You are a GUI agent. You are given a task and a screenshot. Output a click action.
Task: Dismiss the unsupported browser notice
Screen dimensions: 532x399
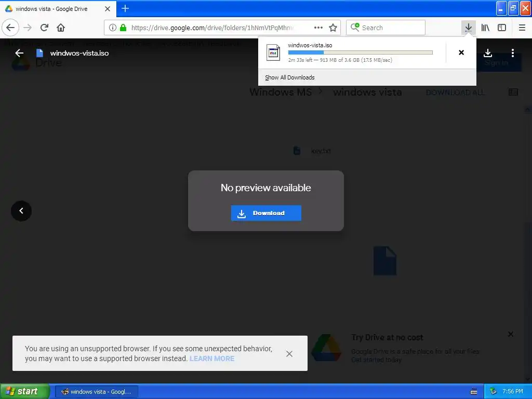coord(289,354)
